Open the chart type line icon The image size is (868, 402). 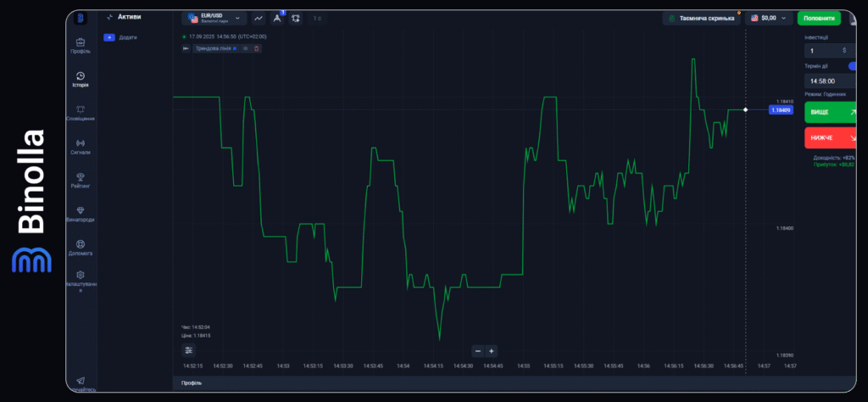click(259, 18)
